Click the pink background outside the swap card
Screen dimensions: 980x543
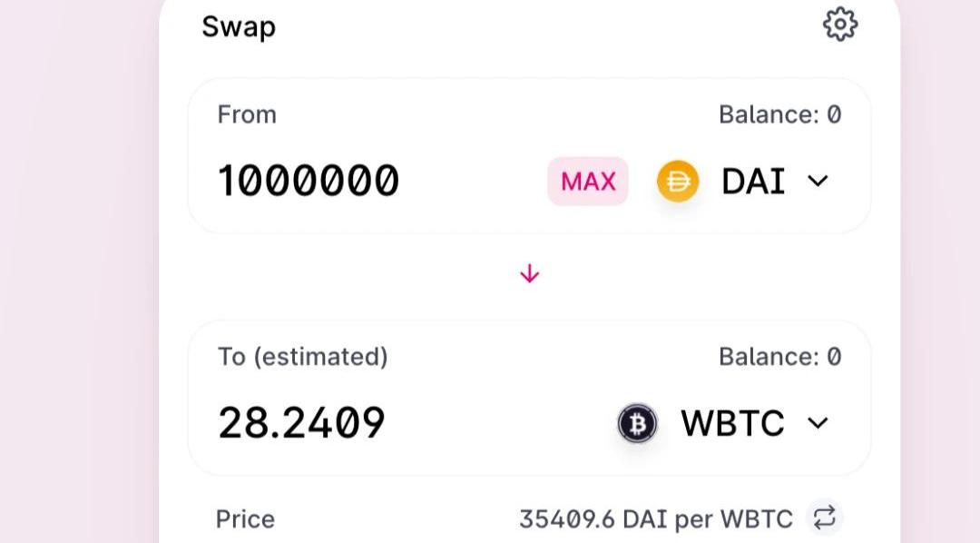click(73, 272)
